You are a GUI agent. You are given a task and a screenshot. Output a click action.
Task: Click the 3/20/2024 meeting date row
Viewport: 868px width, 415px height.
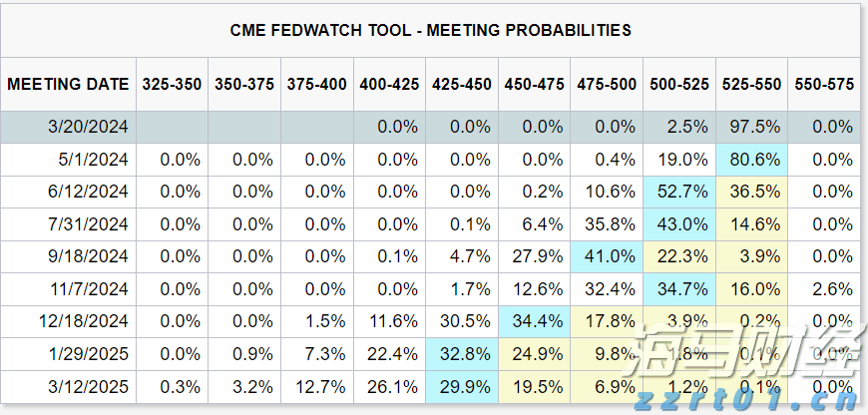point(88,127)
